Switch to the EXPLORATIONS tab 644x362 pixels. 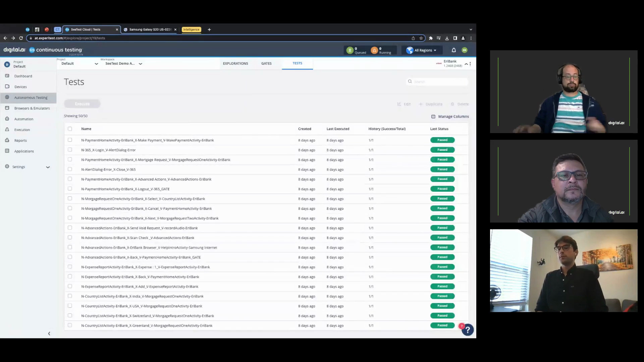[235, 63]
